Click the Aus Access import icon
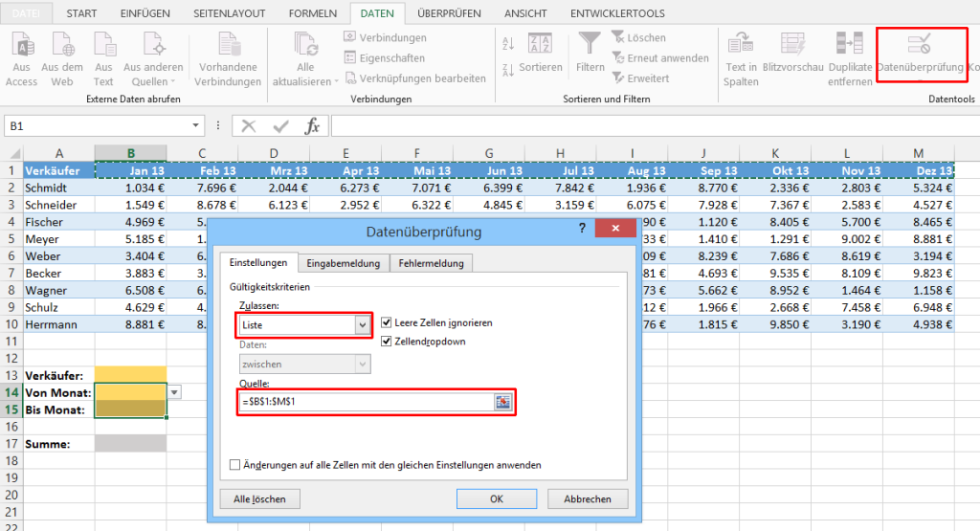980x531 pixels. click(23, 45)
